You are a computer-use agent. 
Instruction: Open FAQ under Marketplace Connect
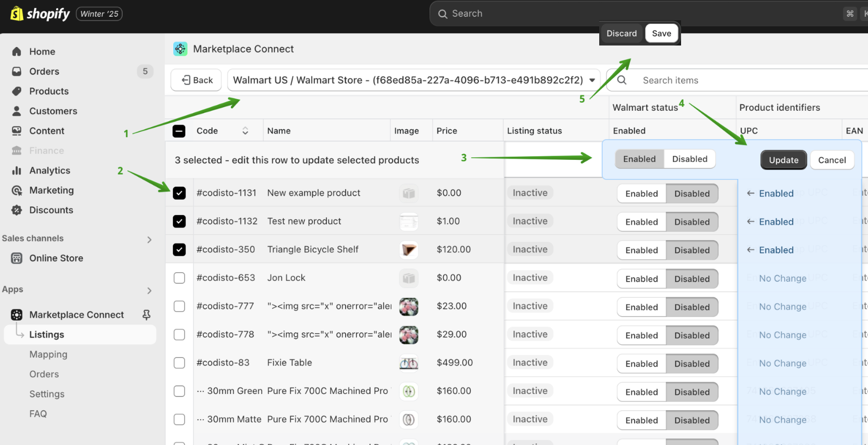click(x=38, y=414)
